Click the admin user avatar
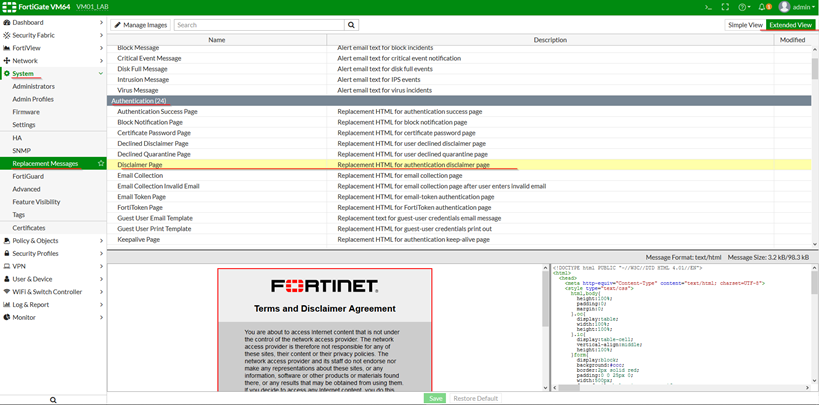 [x=785, y=7]
